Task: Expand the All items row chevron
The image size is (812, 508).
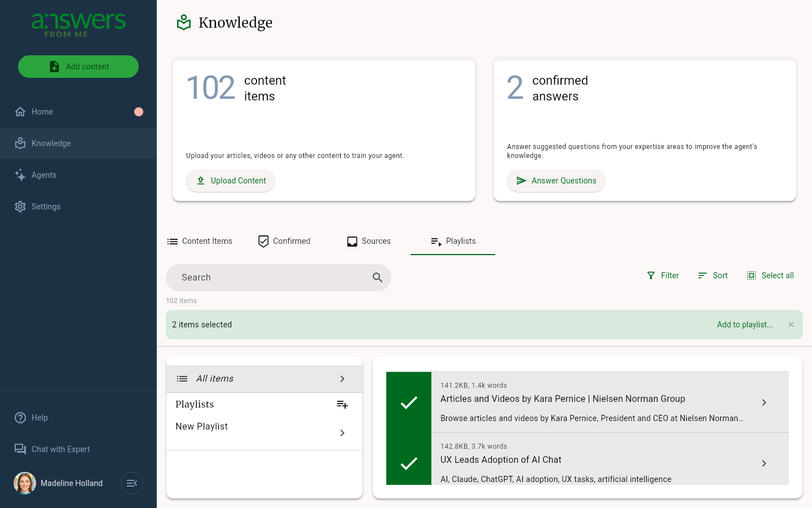Action: [x=342, y=379]
